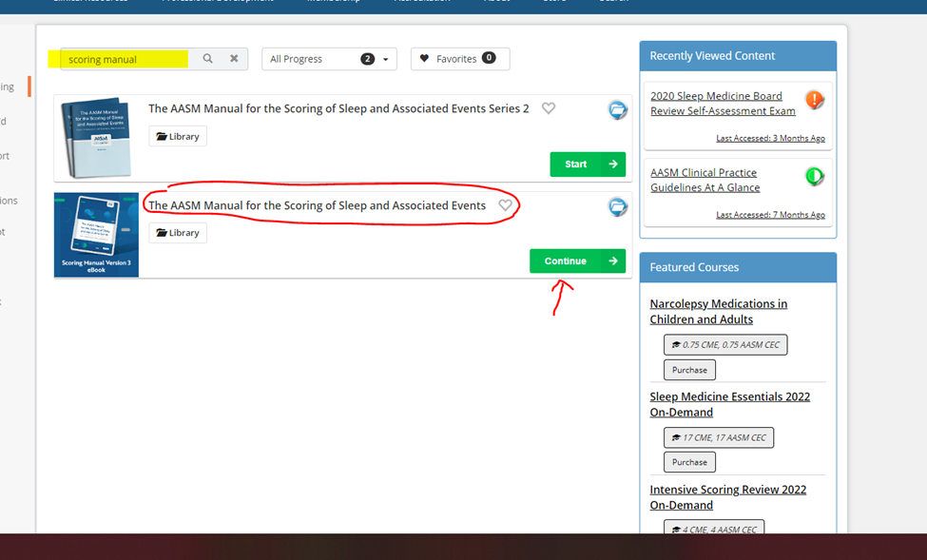This screenshot has height=560, width=927.
Task: Favorite the AASM Scoring Manual course
Action: [506, 204]
